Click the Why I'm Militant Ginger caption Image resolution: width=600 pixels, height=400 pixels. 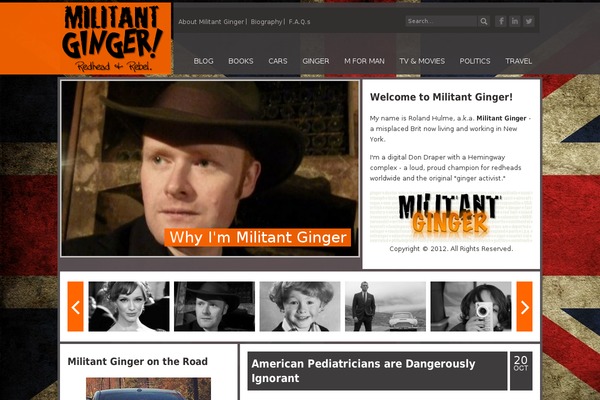point(258,237)
